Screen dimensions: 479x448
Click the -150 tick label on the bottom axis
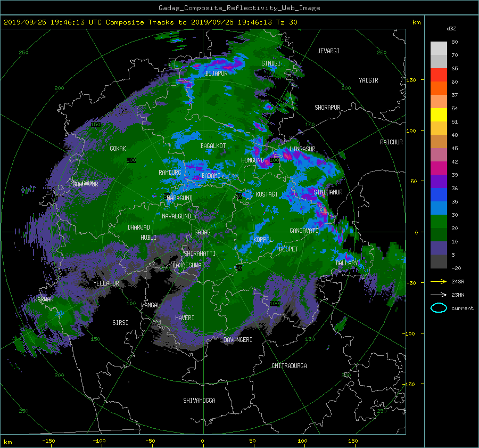click(48, 441)
